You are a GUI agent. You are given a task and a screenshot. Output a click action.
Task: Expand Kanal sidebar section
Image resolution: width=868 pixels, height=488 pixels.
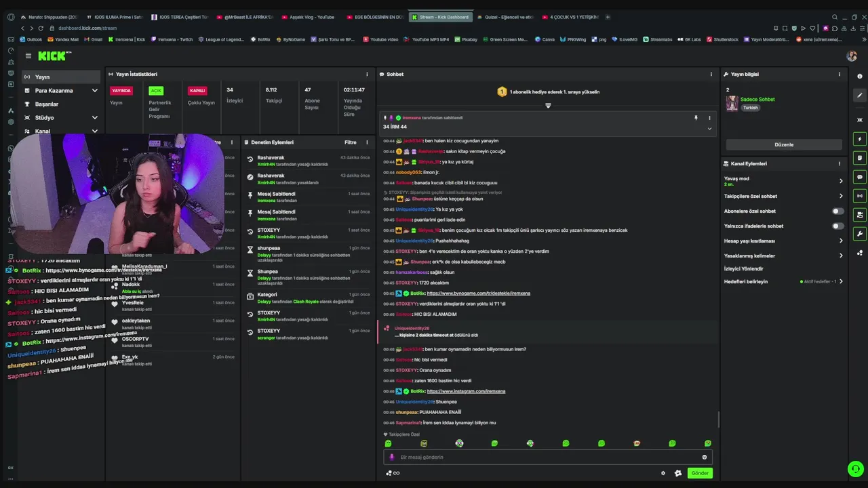[94, 131]
